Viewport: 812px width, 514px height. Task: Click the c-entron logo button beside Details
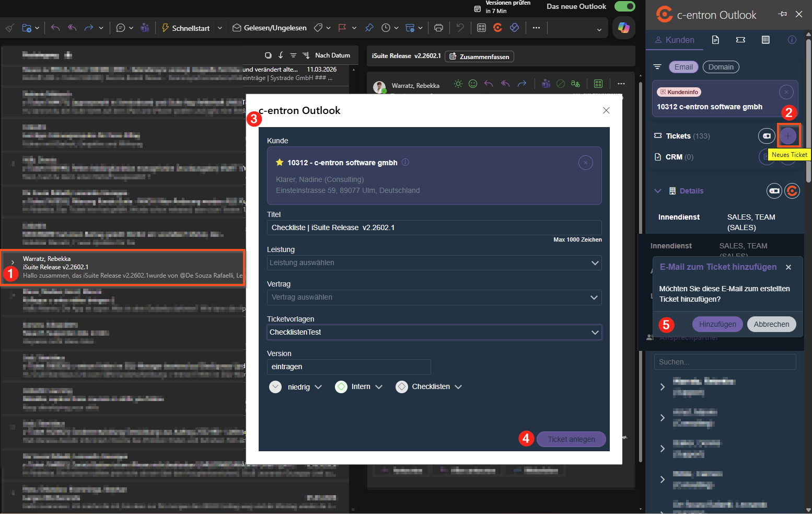(x=792, y=191)
